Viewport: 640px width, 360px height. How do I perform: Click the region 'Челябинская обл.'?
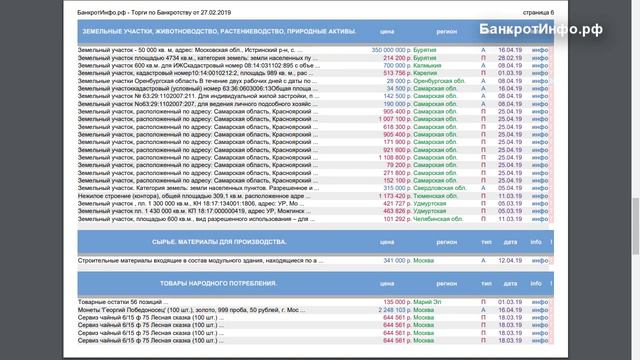click(x=438, y=219)
